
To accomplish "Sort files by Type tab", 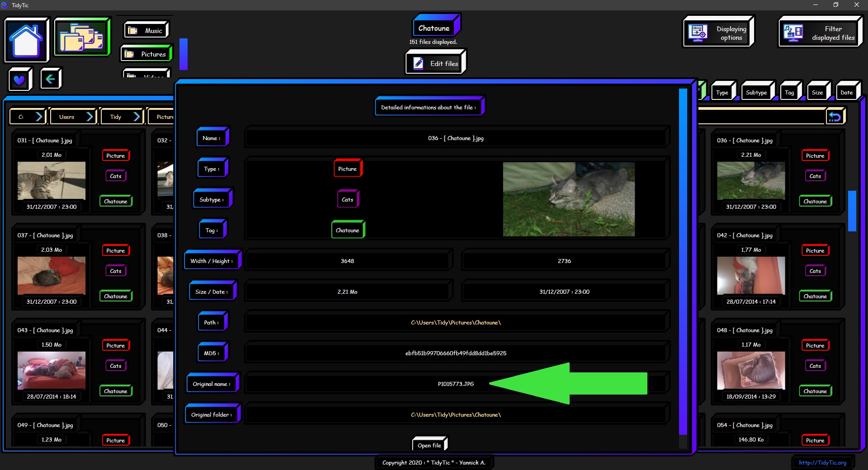I will click(x=722, y=92).
